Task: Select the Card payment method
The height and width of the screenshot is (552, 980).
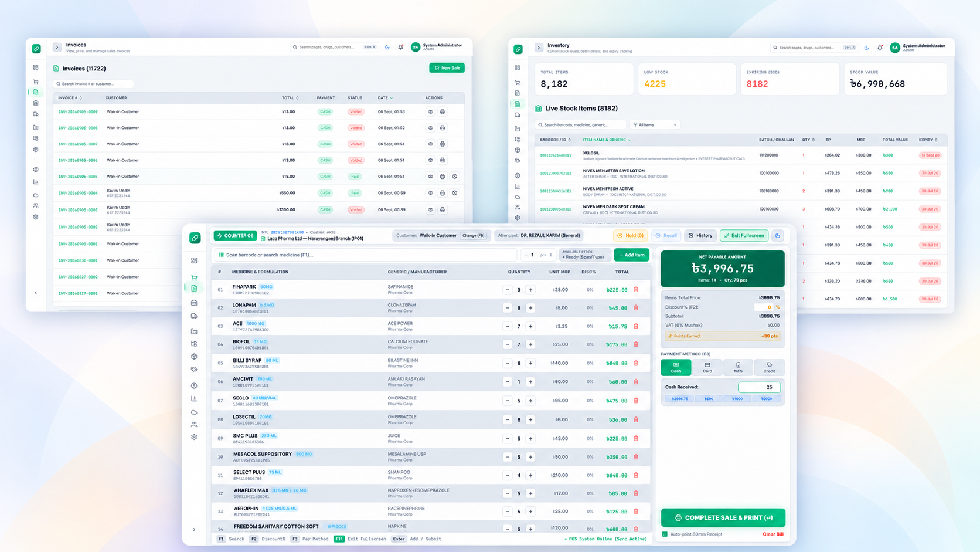Action: [x=707, y=367]
